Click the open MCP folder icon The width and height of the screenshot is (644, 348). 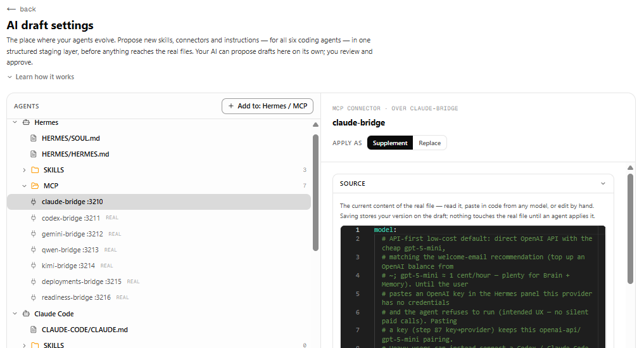pos(35,186)
